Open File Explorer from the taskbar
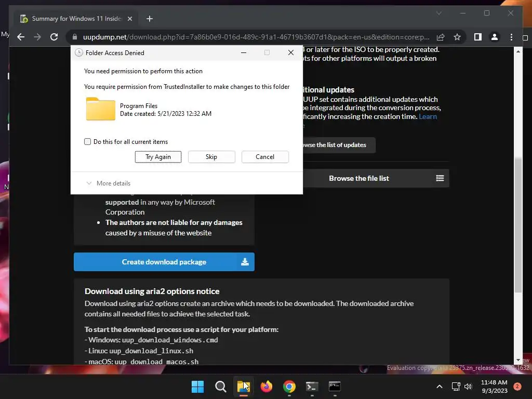Image resolution: width=532 pixels, height=399 pixels. (243, 387)
